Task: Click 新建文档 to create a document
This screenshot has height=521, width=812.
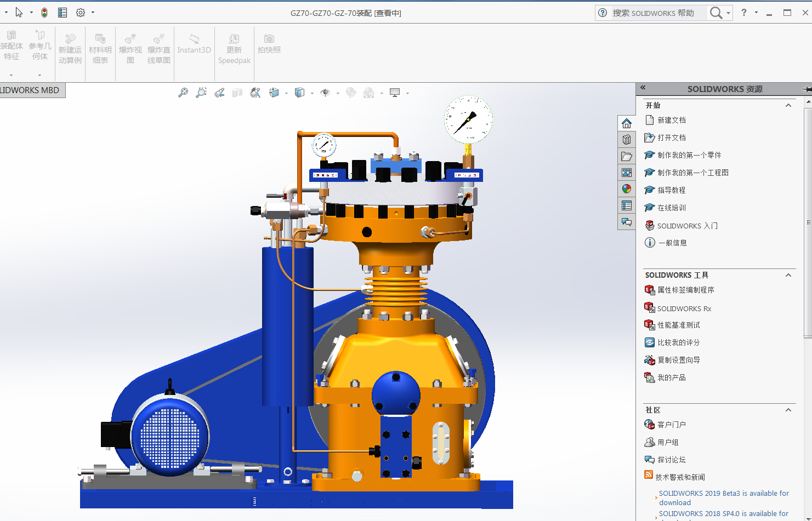Action: click(x=672, y=120)
